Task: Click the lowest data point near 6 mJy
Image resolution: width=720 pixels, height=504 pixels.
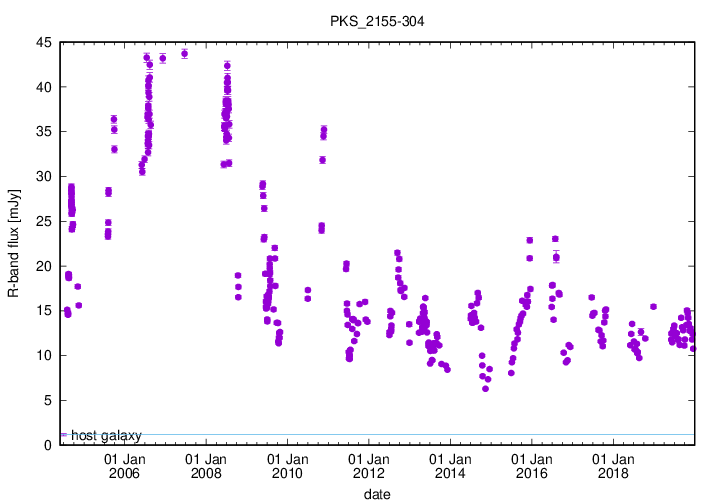Action: tap(485, 388)
